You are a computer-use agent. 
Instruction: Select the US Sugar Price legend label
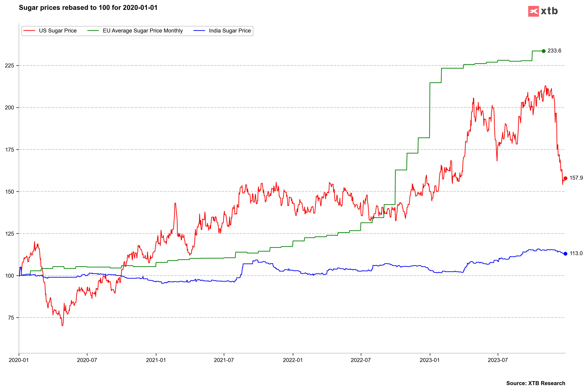(x=58, y=31)
